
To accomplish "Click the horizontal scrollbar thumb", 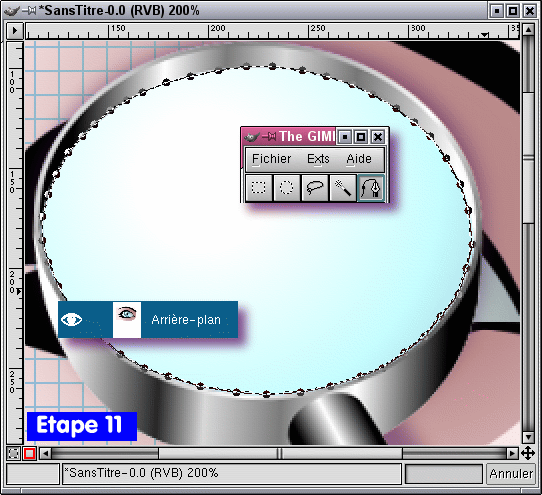I will [280, 453].
